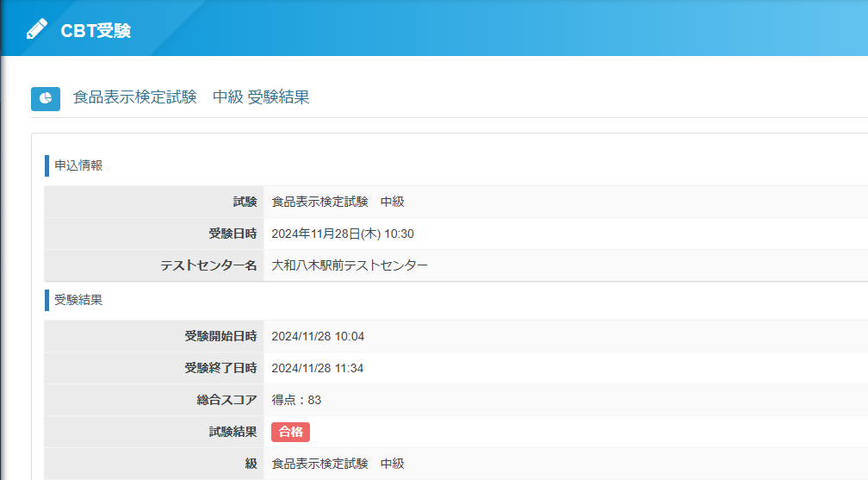Click 大和八木駅前テストセンター value
This screenshot has width=868, height=480.
coord(350,265)
